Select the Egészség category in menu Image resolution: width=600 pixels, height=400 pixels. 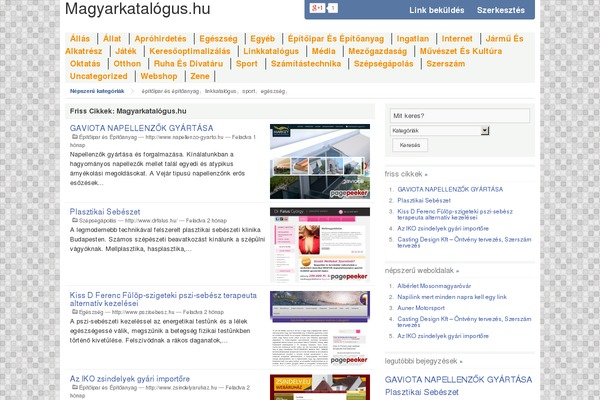coord(218,39)
